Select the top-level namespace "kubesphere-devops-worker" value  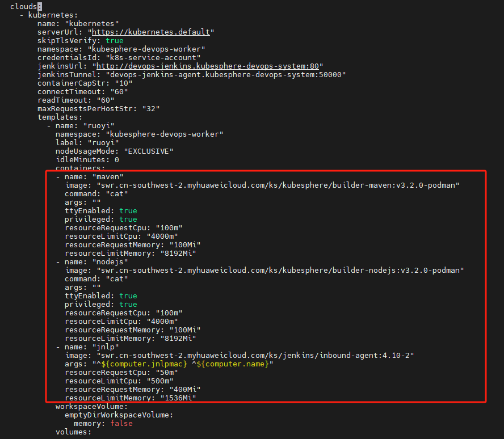(146, 49)
